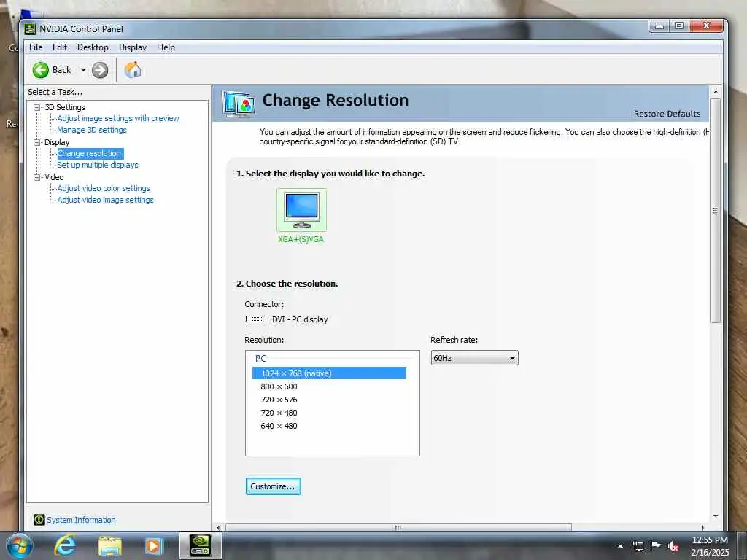Open System Information link
The width and height of the screenshot is (747, 560).
pyautogui.click(x=81, y=520)
